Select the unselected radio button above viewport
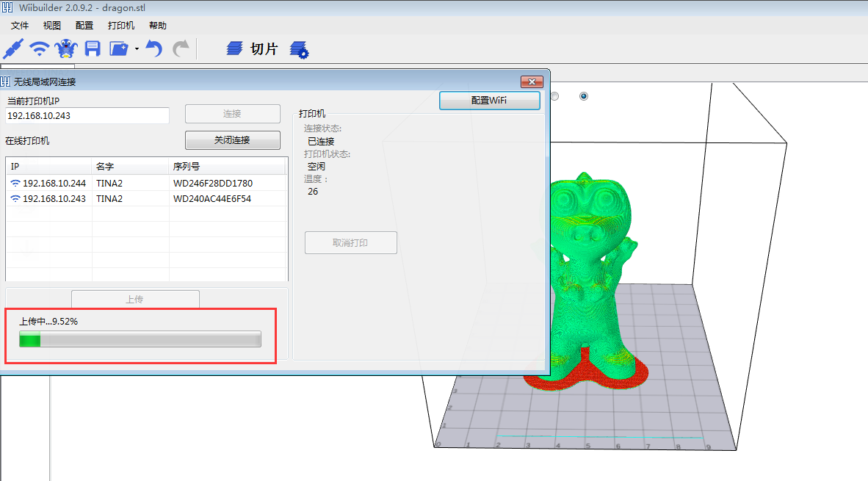Screen dimensions: 868x481 [x=554, y=96]
